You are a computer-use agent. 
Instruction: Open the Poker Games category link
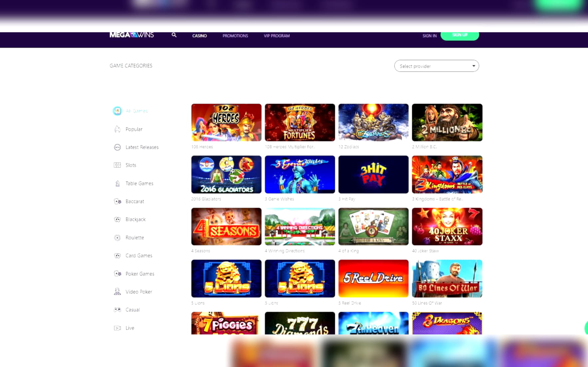[140, 274]
